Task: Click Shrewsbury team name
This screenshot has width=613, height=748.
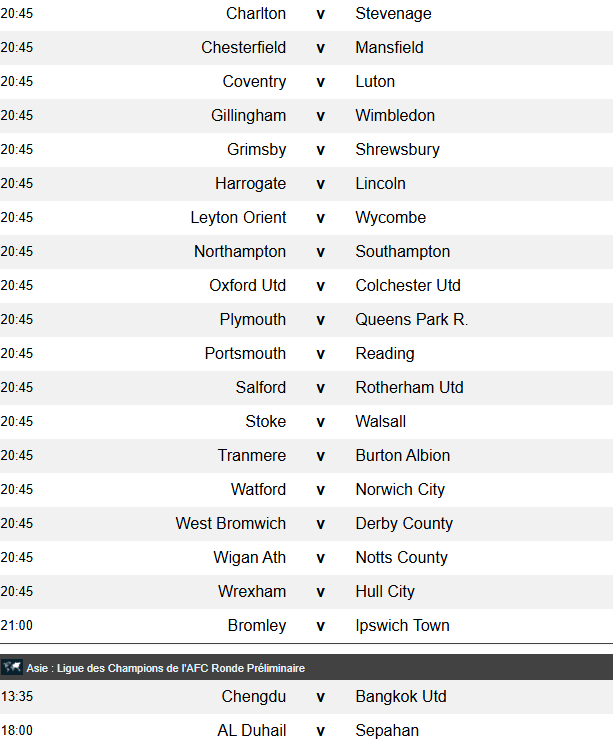Action: [397, 150]
